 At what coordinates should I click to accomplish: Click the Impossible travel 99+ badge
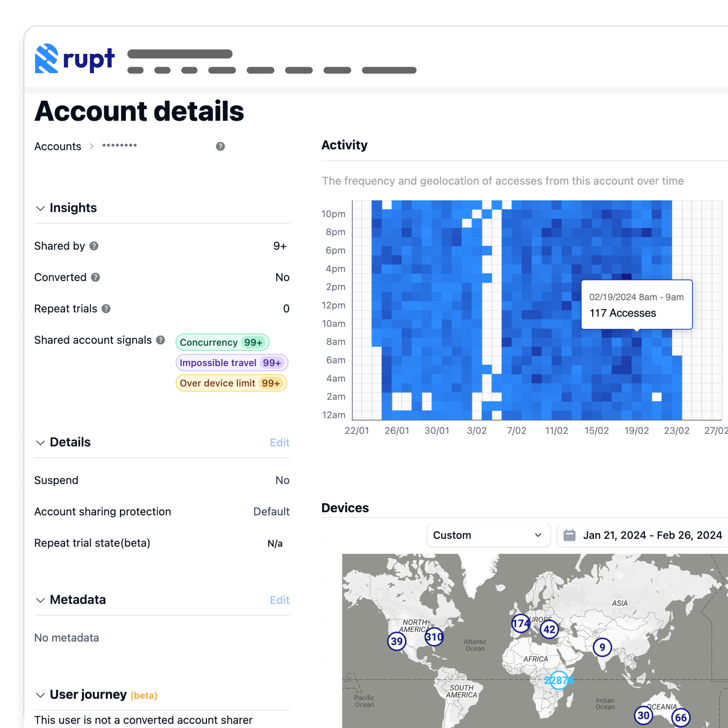pos(232,363)
